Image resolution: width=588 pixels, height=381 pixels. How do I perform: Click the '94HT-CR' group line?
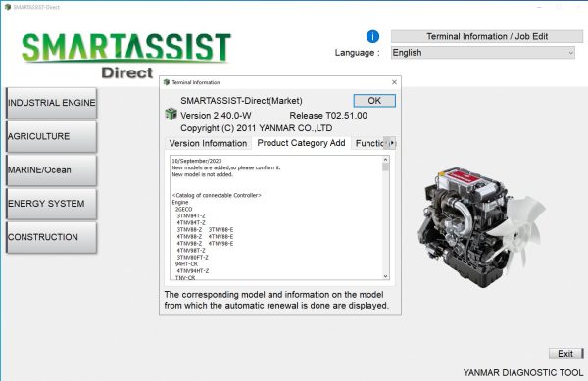click(186, 264)
